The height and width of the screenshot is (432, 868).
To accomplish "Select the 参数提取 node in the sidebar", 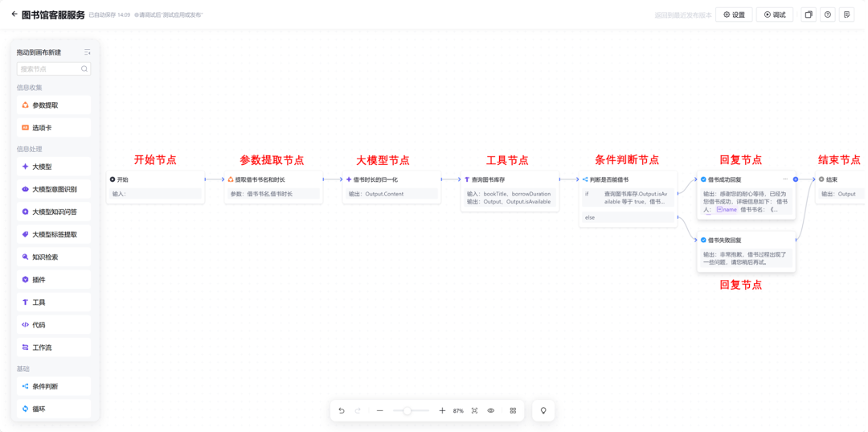I will pos(54,105).
